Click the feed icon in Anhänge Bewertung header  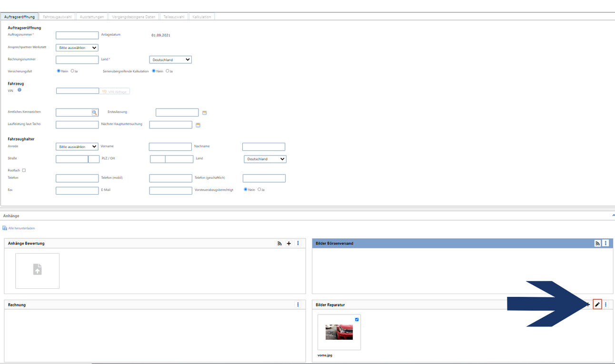click(x=279, y=244)
